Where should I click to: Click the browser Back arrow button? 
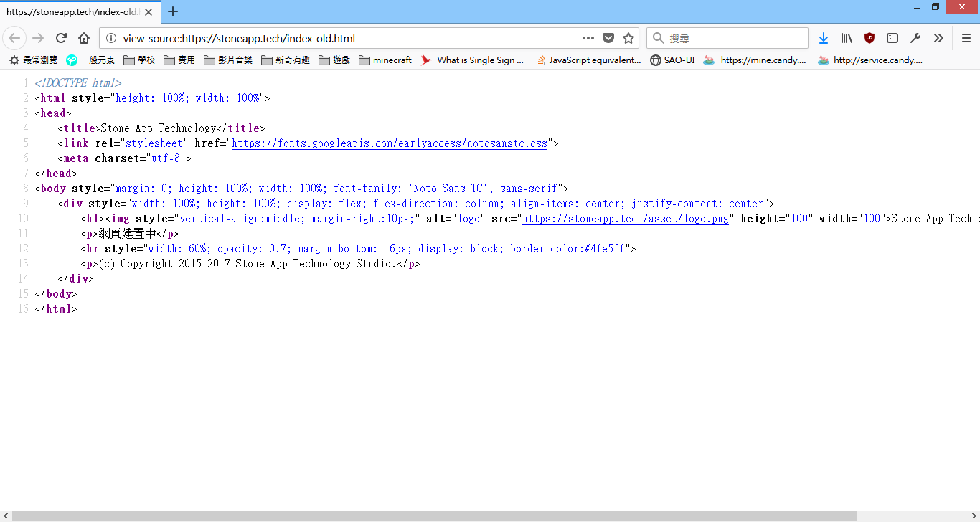(x=15, y=38)
